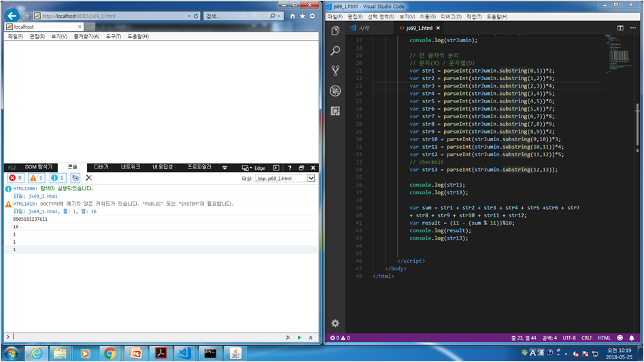Open the target frame dropdown _top: js69_1.html

click(x=285, y=179)
